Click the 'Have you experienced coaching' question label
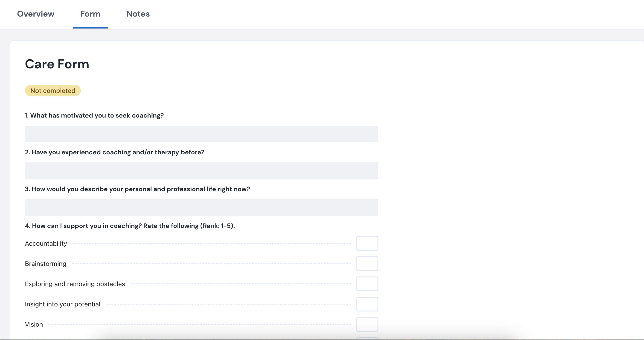 tap(114, 152)
